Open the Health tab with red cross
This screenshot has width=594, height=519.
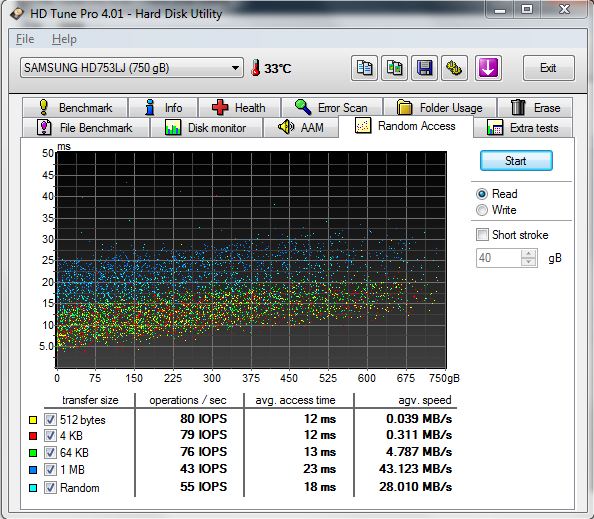pos(239,108)
